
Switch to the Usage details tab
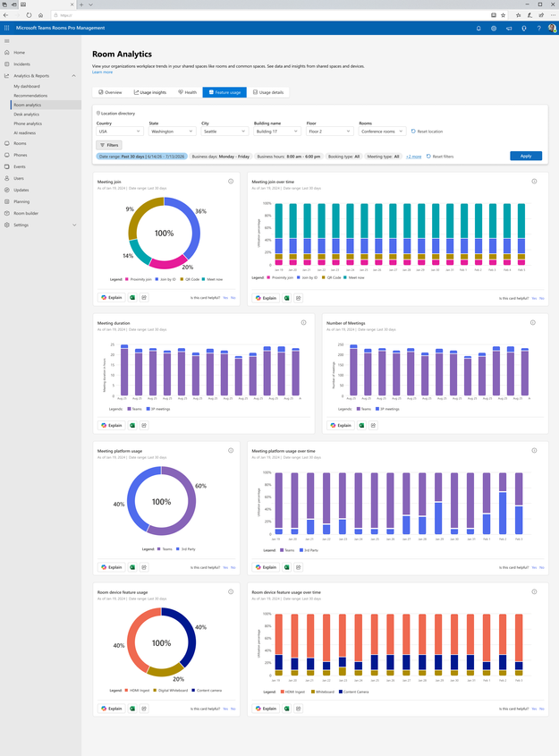268,92
